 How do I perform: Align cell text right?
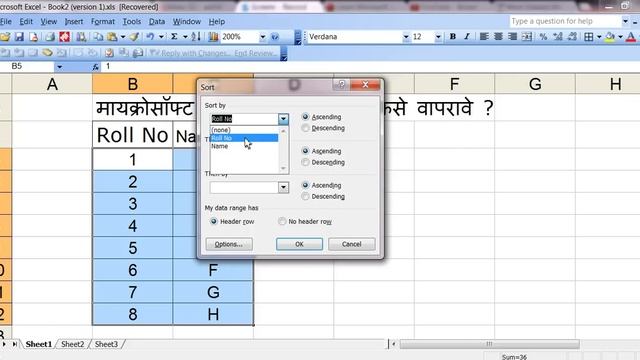tap(512, 37)
